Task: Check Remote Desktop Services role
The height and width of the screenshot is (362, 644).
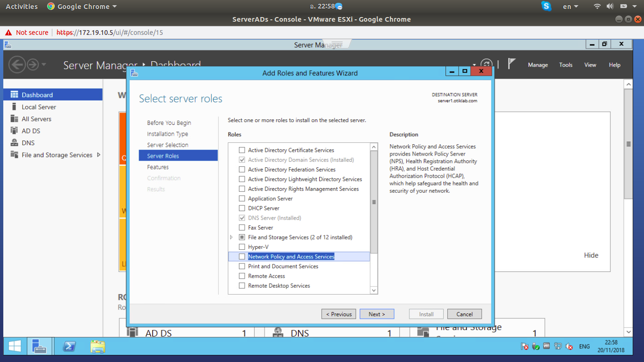Action: 242,286
